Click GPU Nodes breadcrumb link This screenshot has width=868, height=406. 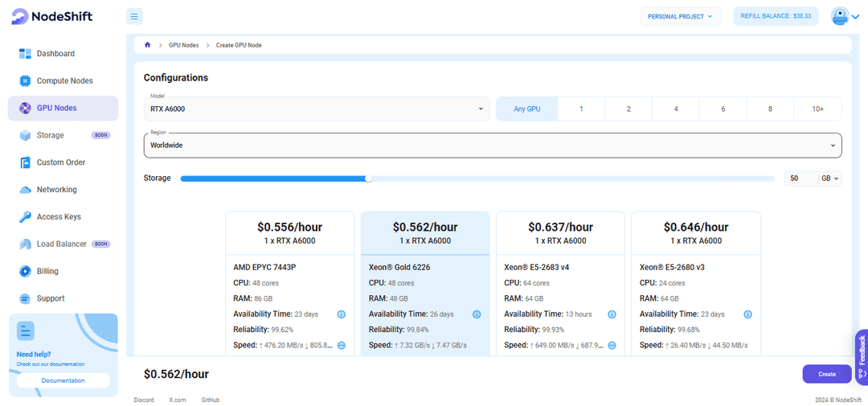(x=184, y=45)
